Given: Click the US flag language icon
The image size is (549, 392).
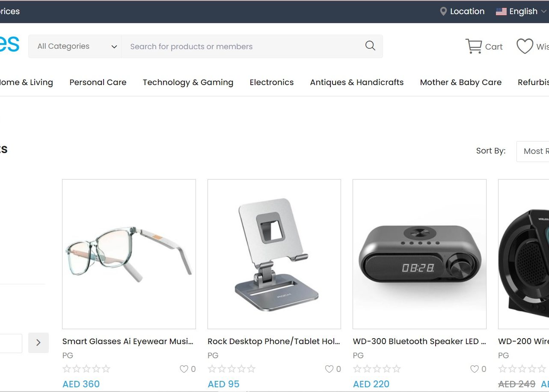Looking at the screenshot, I should [501, 12].
